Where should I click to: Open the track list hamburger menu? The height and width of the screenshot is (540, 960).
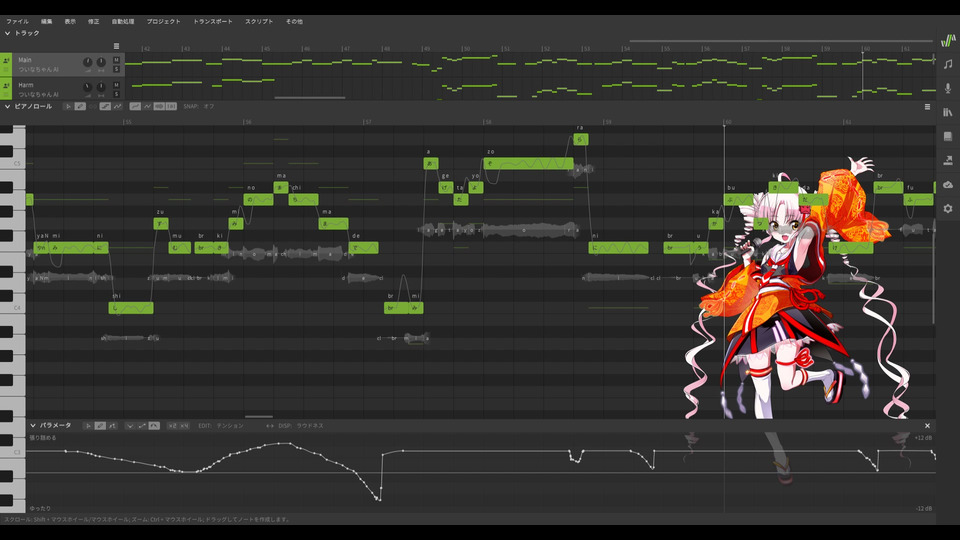click(x=116, y=46)
